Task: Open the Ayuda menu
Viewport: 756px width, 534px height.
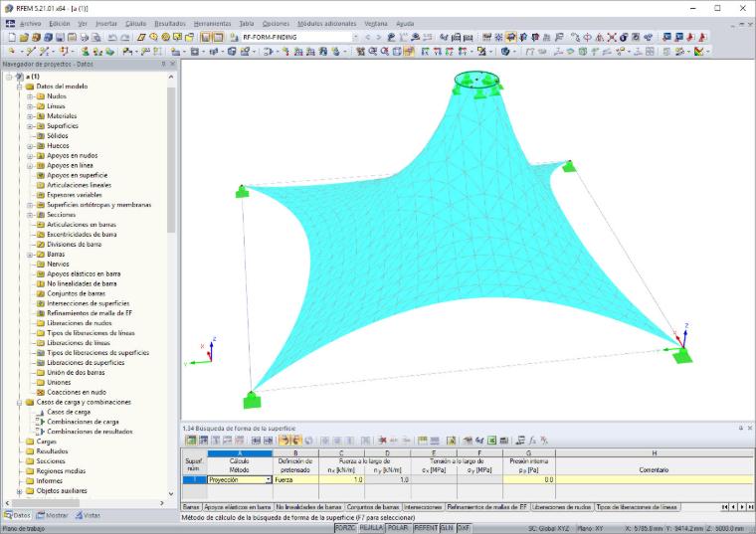Action: [405, 23]
